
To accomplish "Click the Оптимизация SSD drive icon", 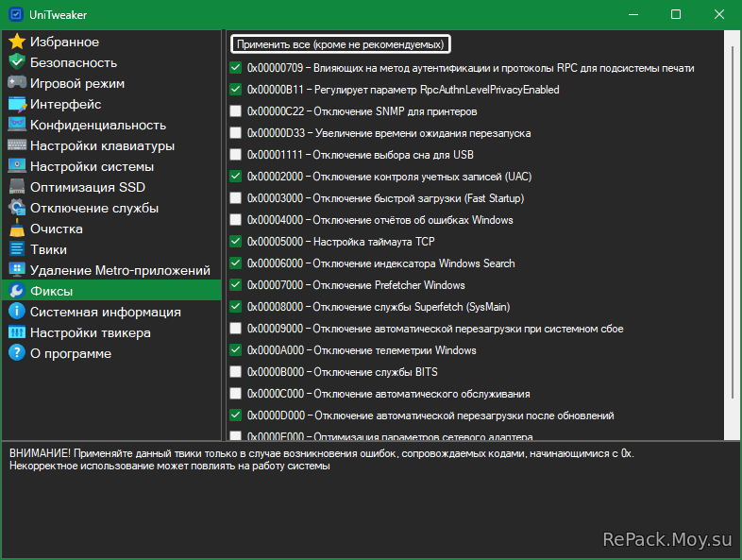I will click(x=16, y=187).
